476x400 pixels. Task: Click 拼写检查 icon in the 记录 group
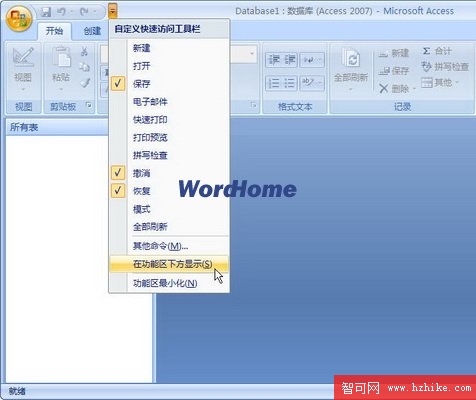(426, 67)
